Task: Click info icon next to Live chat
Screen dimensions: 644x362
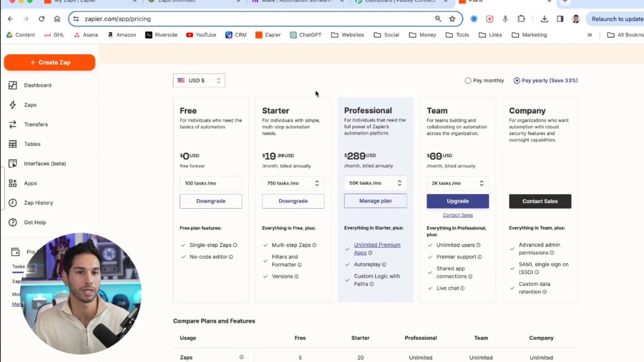Action: (x=462, y=288)
